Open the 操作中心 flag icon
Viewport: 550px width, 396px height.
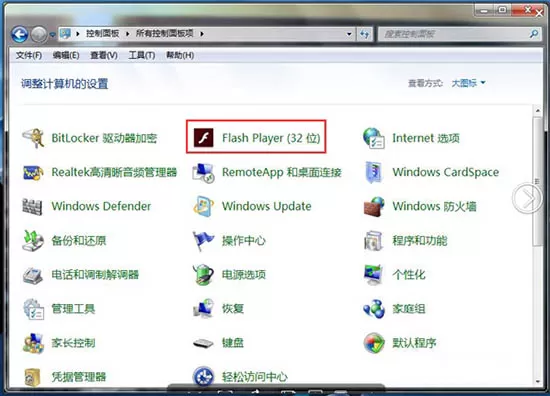(x=203, y=241)
